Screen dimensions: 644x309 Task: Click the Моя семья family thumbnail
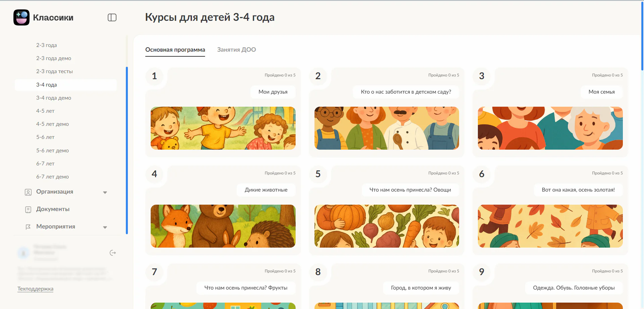click(x=550, y=128)
